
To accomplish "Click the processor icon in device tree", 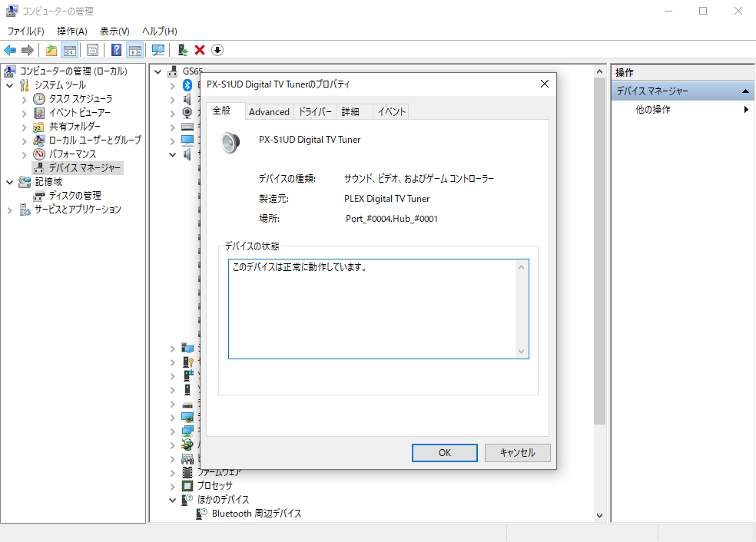I will 187,486.
